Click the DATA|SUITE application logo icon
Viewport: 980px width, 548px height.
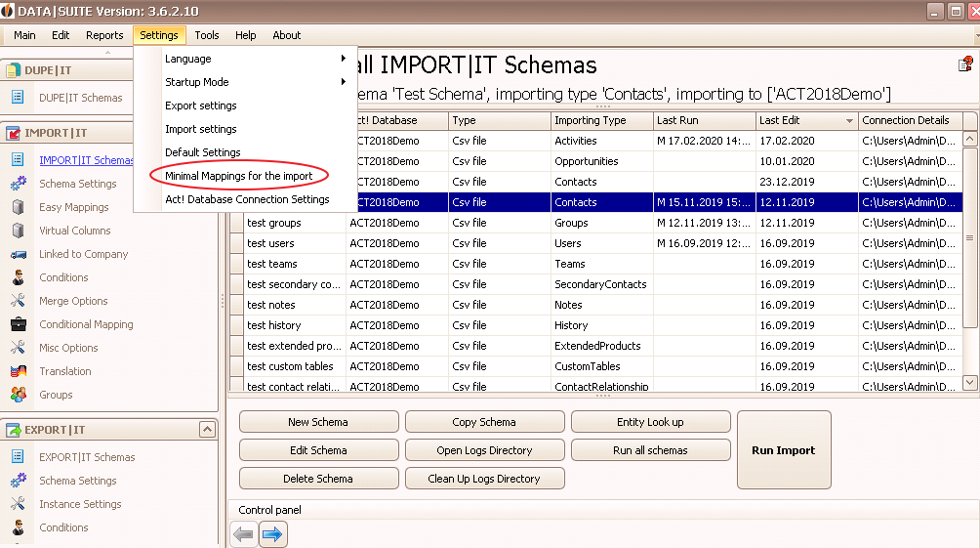click(x=8, y=11)
